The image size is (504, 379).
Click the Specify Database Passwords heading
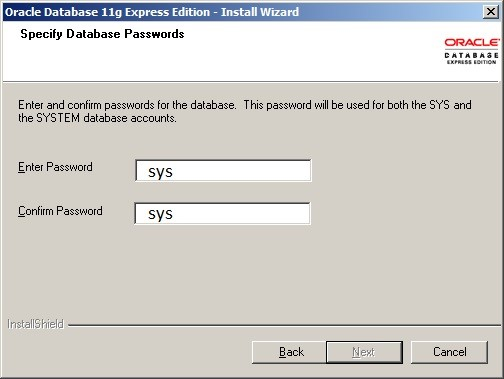[x=102, y=34]
